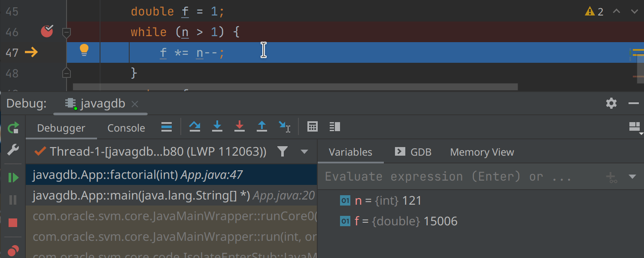Resume program with the green play icon
This screenshot has width=644, height=258.
pyautogui.click(x=13, y=178)
